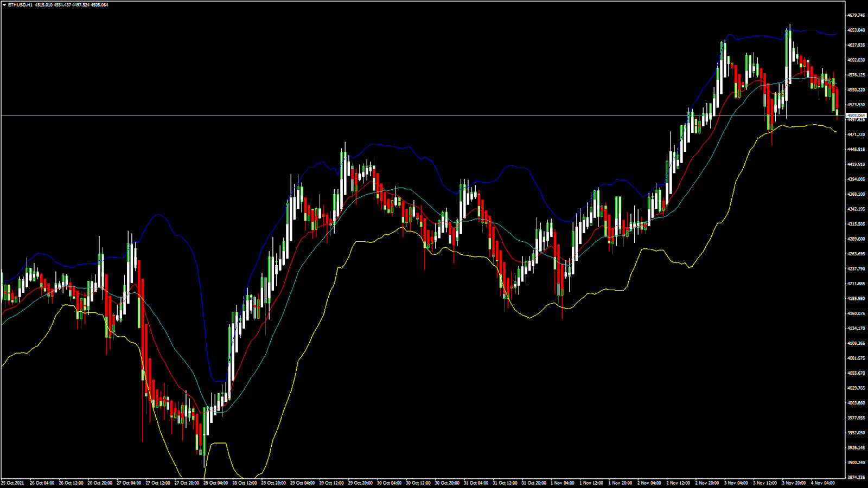Click price level 4263.695 on the axis
868x488 pixels.
click(x=856, y=254)
